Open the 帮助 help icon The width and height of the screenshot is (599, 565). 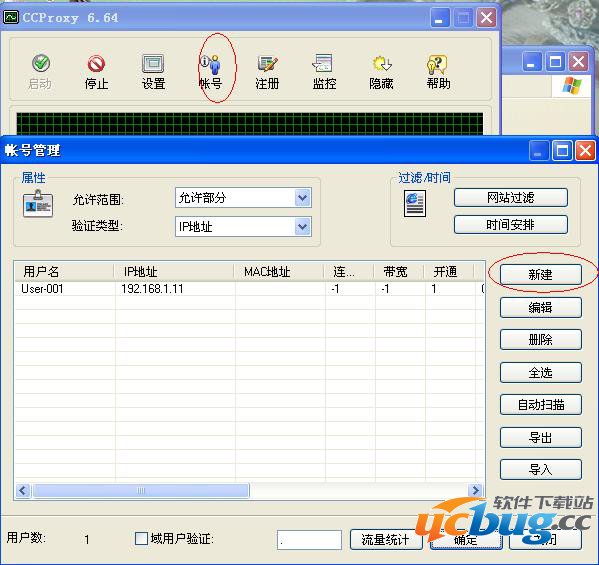438,72
